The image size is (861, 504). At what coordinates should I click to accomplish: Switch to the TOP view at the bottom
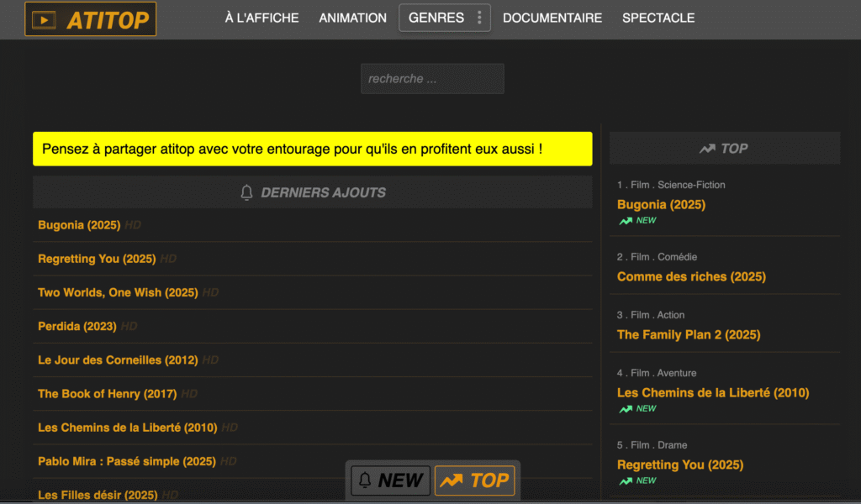click(x=475, y=480)
